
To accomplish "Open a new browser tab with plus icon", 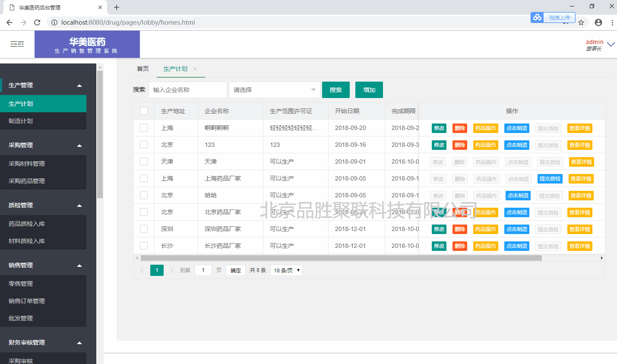I will tap(117, 7).
